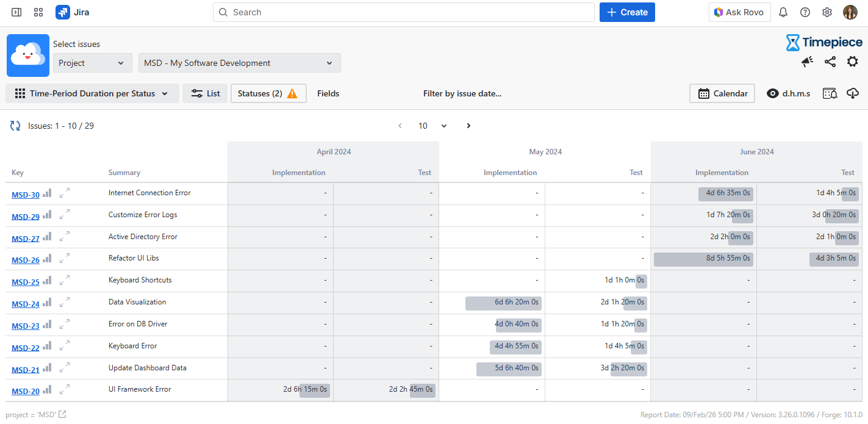The width and height of the screenshot is (868, 424).
Task: Click the refresh issues icon
Action: coord(15,126)
